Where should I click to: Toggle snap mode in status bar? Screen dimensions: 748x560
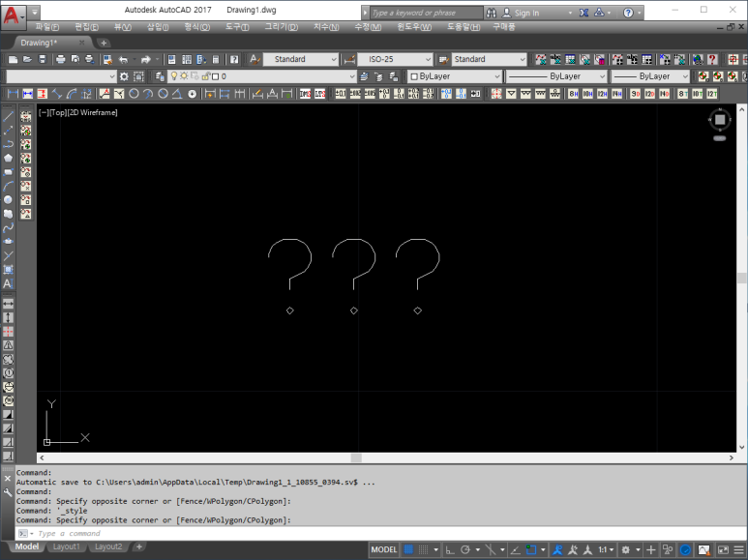(x=423, y=550)
